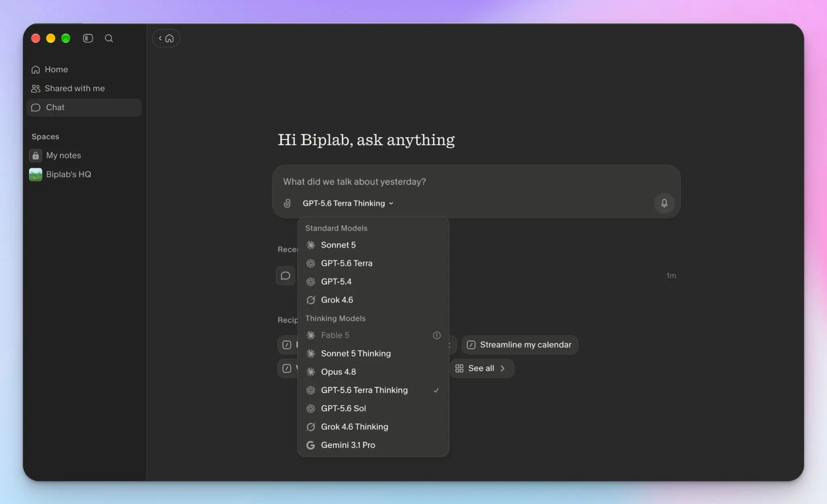
Task: Select Opus 4.8 model
Action: 373,372
